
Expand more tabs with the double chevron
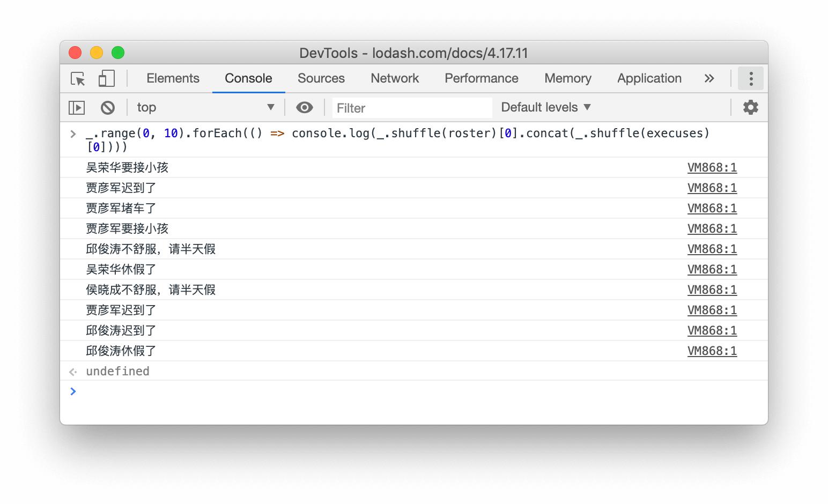(x=709, y=78)
